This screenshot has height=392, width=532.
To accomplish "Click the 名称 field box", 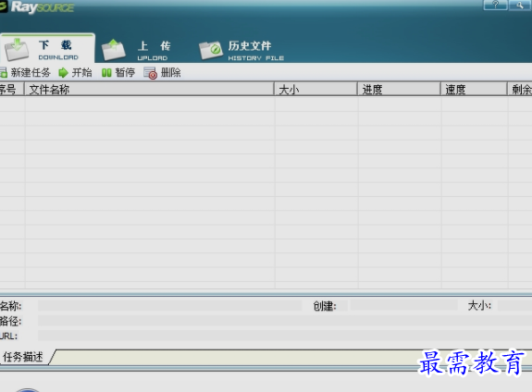I will click(x=169, y=305).
